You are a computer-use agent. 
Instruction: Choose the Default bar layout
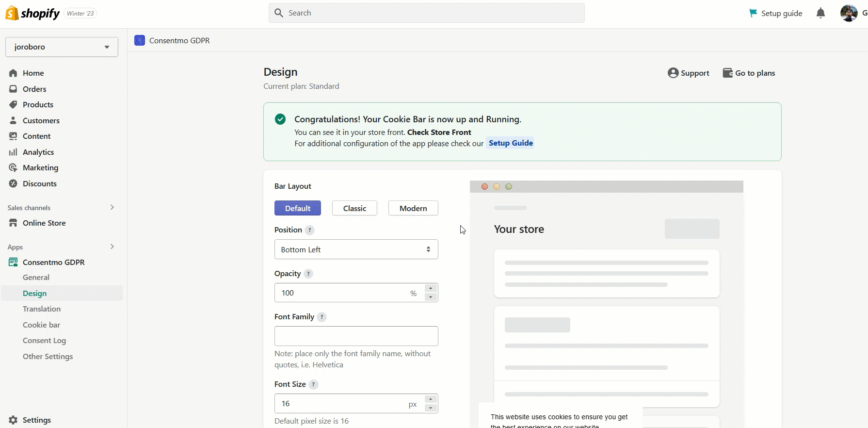pos(297,208)
